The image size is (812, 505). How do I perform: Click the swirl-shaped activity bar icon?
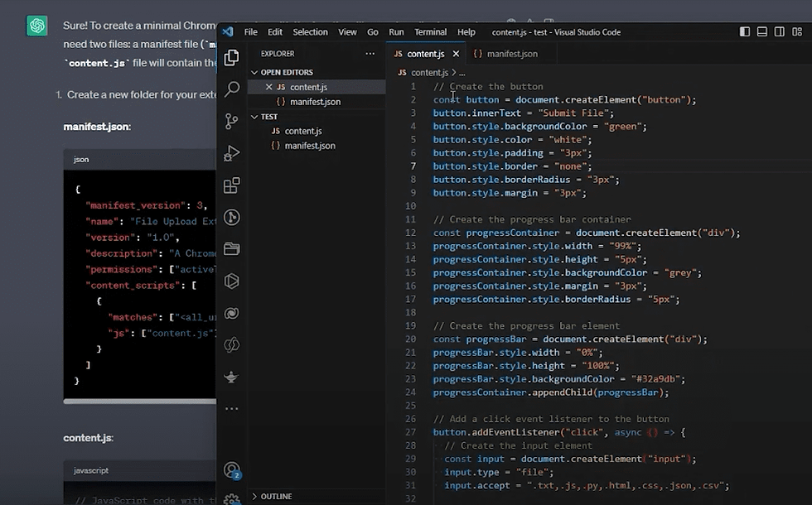(x=231, y=313)
